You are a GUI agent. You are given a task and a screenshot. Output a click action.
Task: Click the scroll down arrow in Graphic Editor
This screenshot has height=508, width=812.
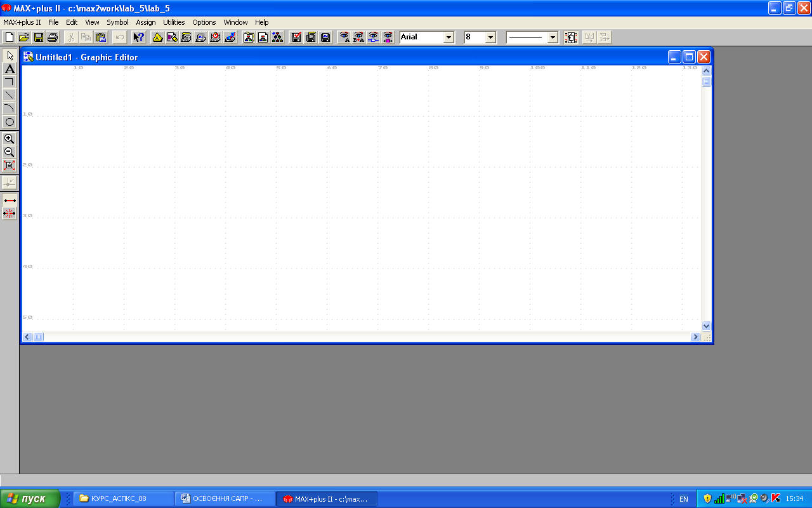[x=707, y=326]
